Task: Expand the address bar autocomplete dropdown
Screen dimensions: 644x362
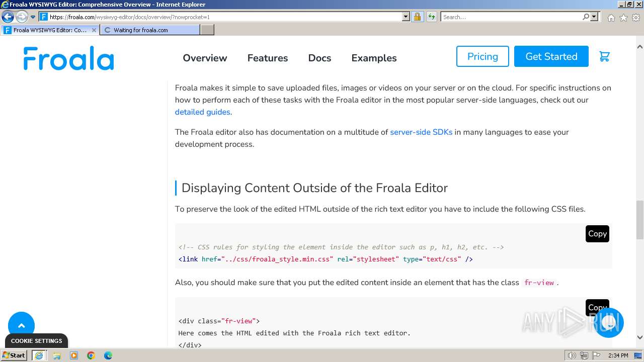Action: [406, 17]
